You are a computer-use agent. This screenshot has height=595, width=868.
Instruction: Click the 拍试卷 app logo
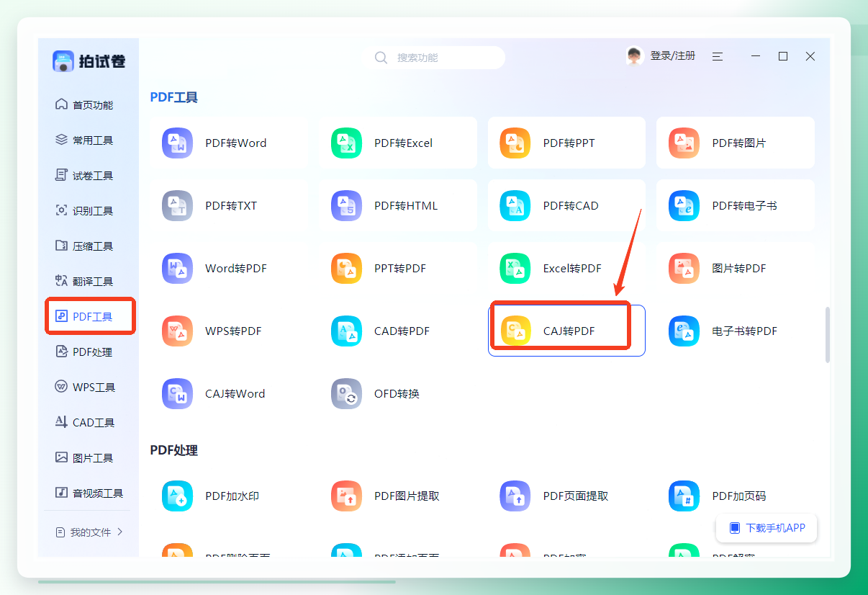tap(89, 61)
